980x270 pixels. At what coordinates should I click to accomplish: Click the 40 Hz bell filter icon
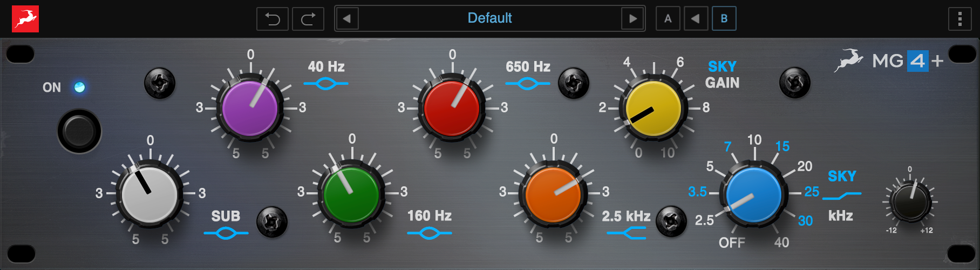pyautogui.click(x=326, y=84)
